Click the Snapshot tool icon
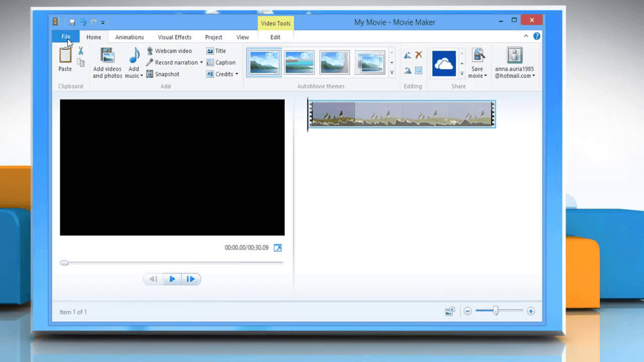 pyautogui.click(x=150, y=74)
